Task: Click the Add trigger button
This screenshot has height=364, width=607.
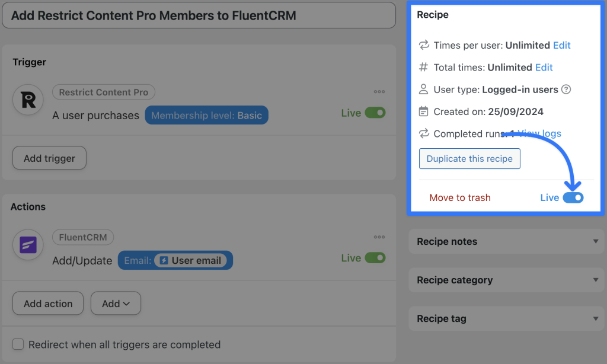Action: pos(49,158)
